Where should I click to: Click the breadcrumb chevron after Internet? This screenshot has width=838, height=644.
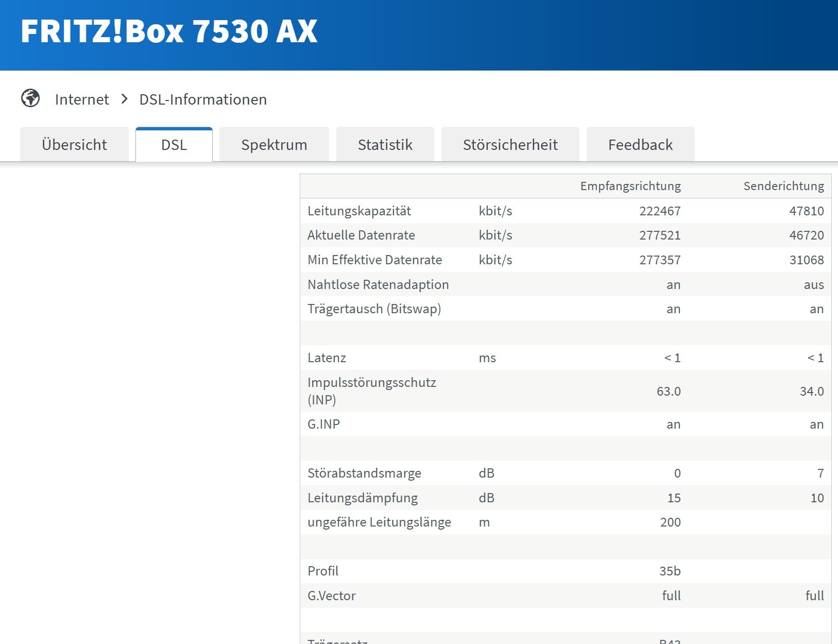click(x=124, y=98)
